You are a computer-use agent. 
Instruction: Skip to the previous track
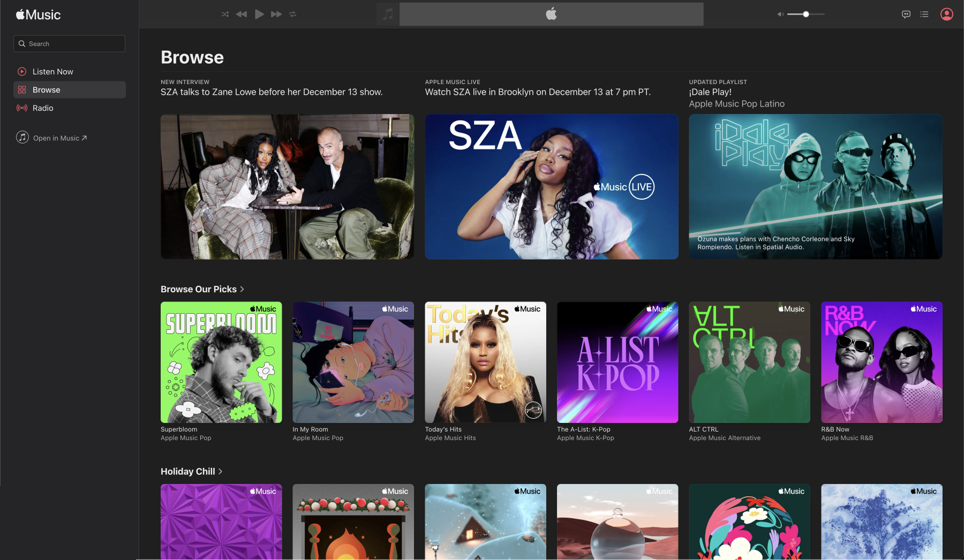tap(242, 14)
